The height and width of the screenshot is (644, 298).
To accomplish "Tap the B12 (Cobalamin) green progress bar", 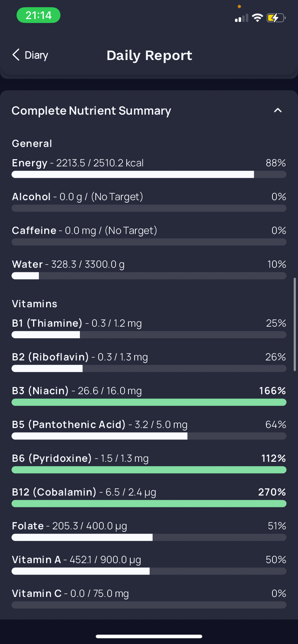I will pos(149,504).
